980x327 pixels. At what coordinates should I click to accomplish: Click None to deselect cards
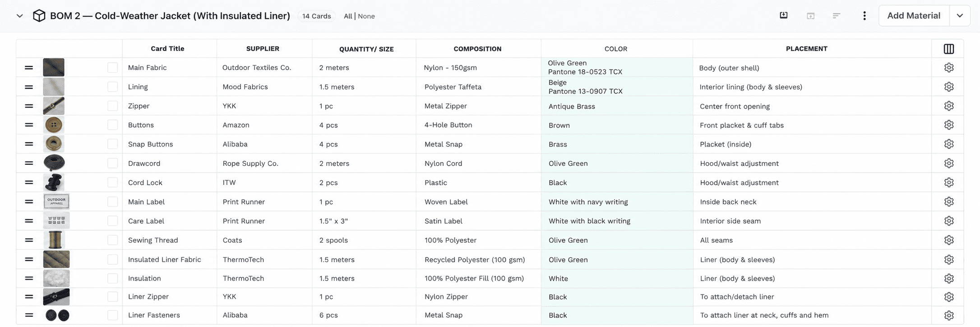(366, 16)
